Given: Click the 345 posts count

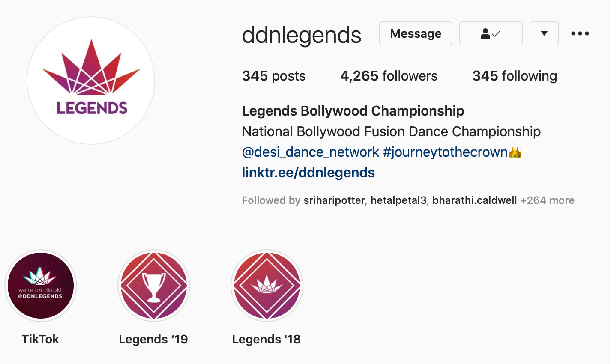Looking at the screenshot, I should (274, 76).
